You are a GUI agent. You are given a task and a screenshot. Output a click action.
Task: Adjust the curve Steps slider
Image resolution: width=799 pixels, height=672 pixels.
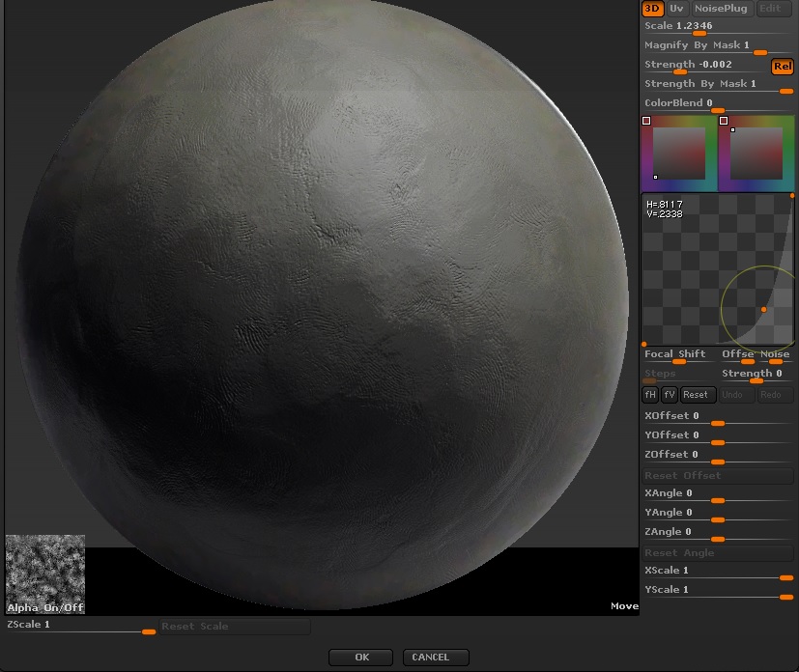pos(678,375)
